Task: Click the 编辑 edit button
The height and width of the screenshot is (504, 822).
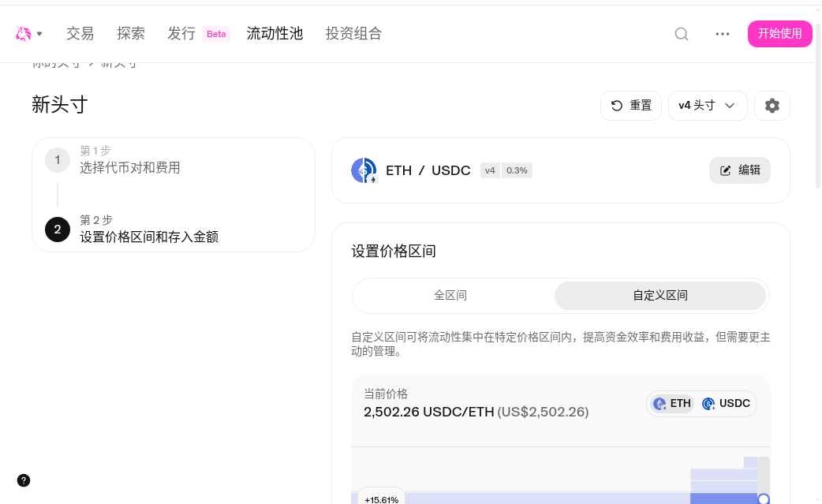Action: click(x=740, y=170)
